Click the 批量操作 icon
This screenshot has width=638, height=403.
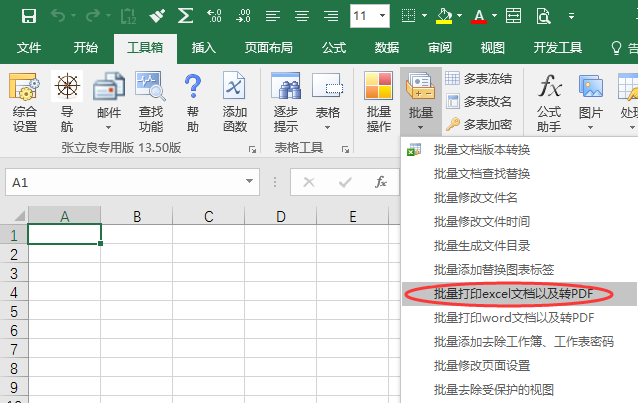point(378,102)
